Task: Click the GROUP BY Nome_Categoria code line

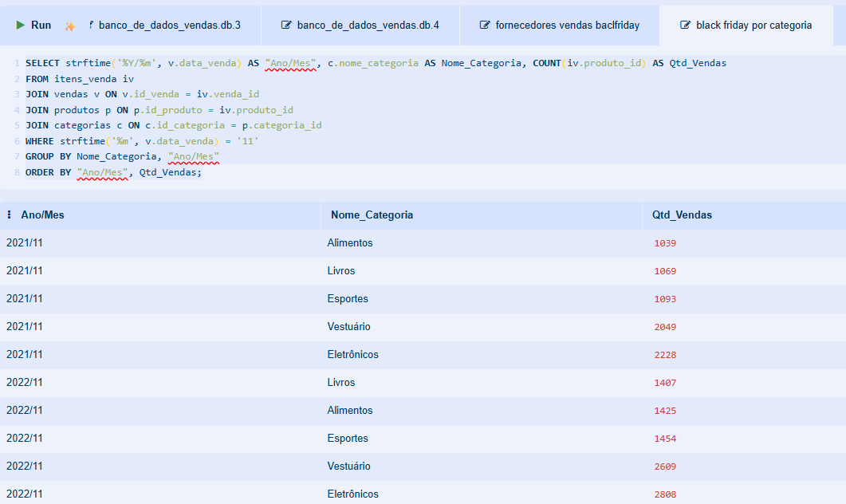Action: click(123, 156)
